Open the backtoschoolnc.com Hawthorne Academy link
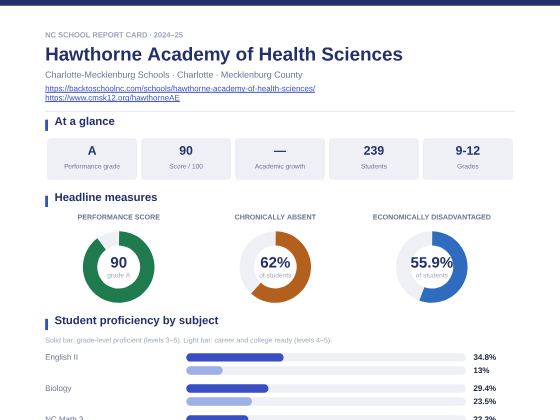 (x=180, y=88)
